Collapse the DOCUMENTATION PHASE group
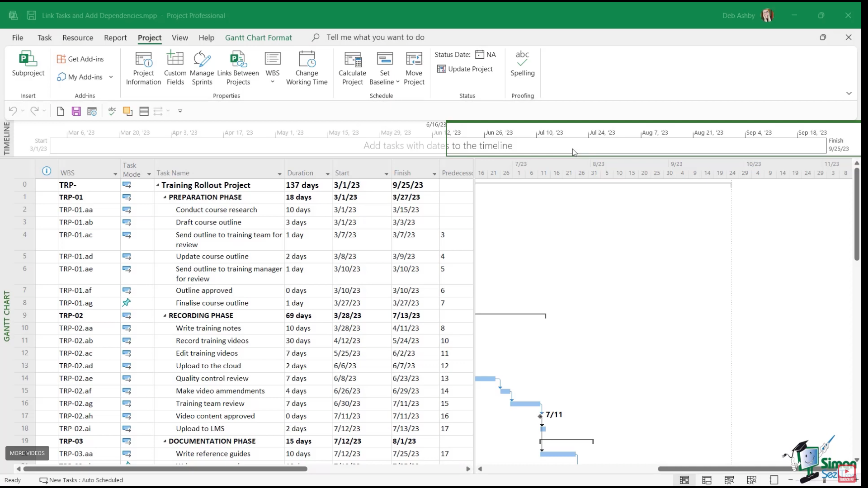The image size is (868, 488). (165, 441)
